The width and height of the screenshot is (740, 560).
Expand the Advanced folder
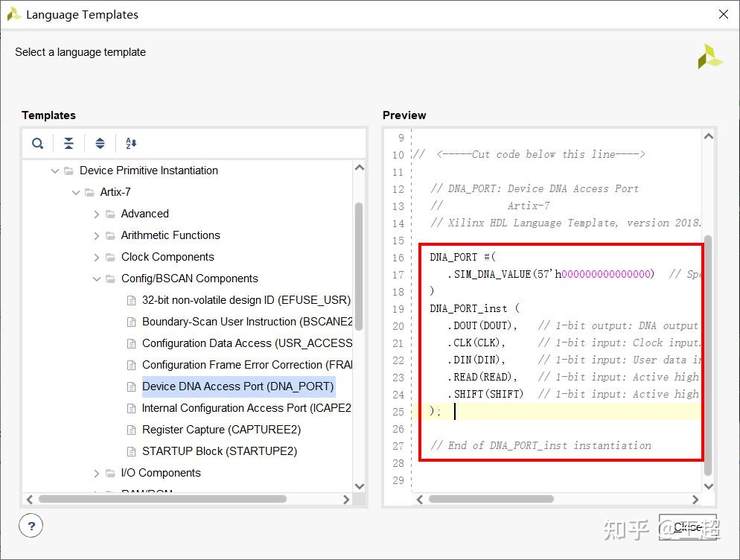(96, 214)
